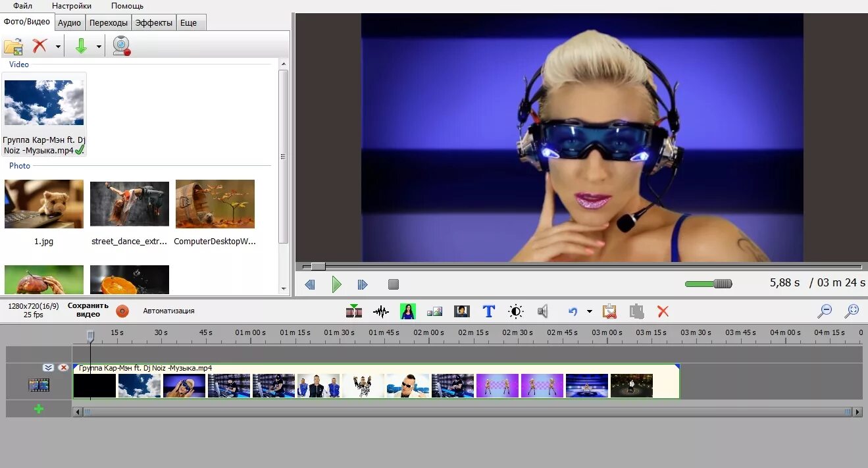This screenshot has width=868, height=468.
Task: Open the Файл menu
Action: (22, 5)
